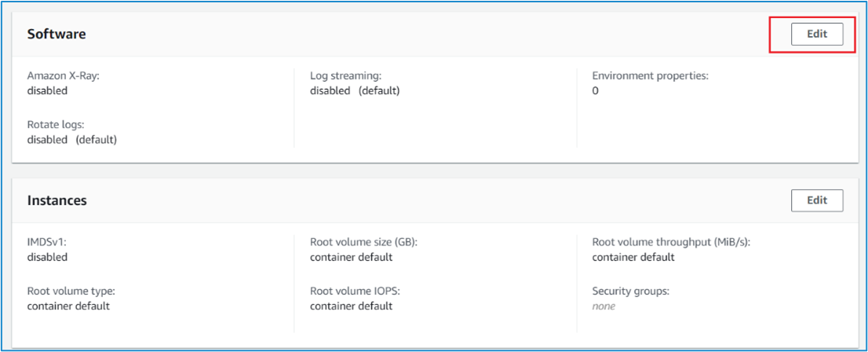
Task: Click the Rotate logs label
Action: [x=56, y=125]
